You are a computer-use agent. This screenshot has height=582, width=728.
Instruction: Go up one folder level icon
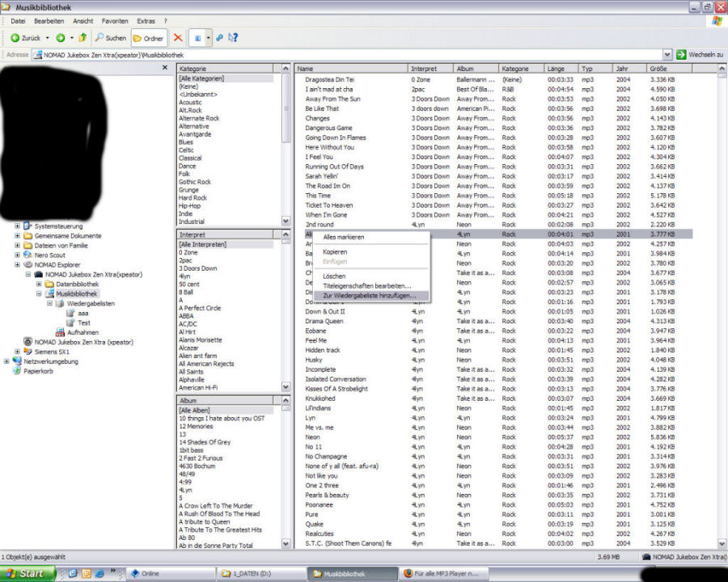tap(83, 38)
